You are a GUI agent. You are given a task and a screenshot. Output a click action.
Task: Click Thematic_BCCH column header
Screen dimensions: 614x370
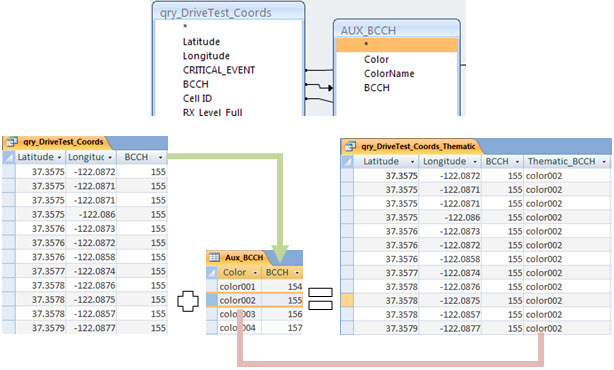(x=567, y=161)
